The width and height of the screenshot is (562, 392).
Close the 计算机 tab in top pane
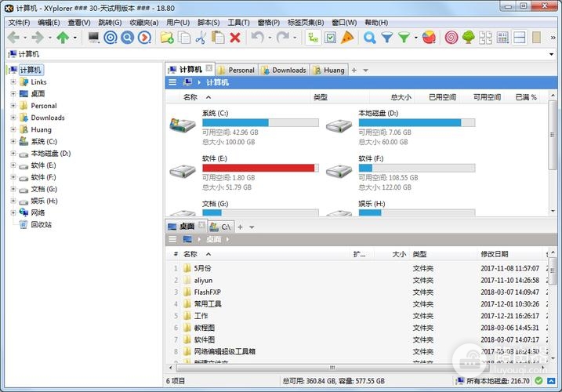tap(209, 69)
